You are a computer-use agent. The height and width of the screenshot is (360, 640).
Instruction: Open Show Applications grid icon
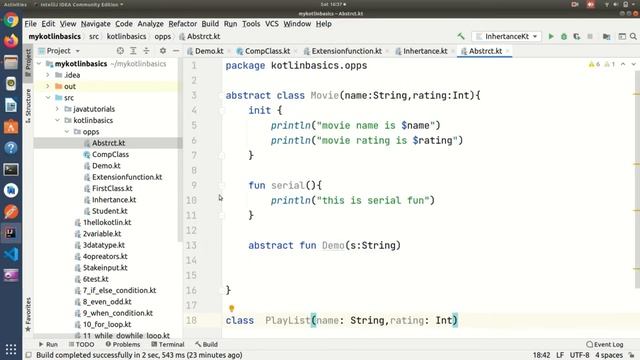[11, 349]
